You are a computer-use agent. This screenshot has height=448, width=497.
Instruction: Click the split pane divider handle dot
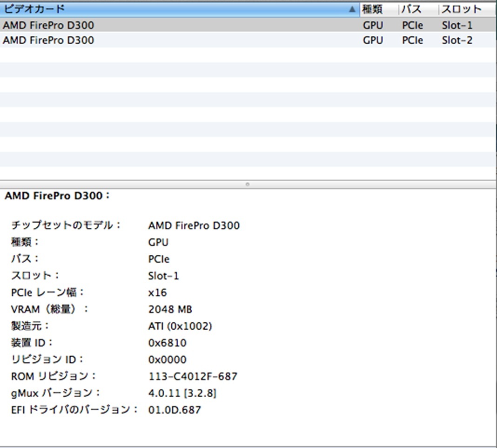pos(248,184)
